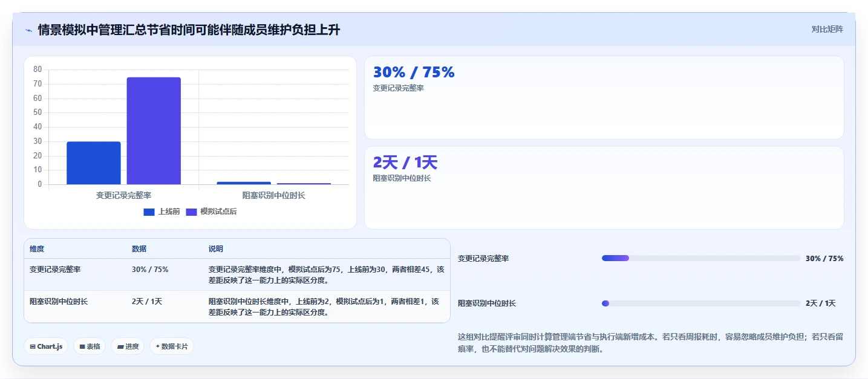The height and width of the screenshot is (379, 868).
Task: Click the 说明 column header
Action: (x=216, y=249)
